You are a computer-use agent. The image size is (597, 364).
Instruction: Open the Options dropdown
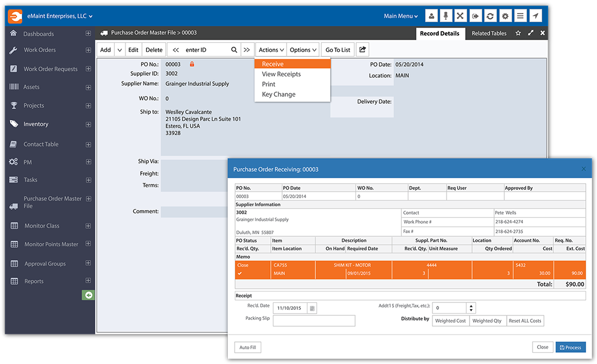[x=303, y=50]
